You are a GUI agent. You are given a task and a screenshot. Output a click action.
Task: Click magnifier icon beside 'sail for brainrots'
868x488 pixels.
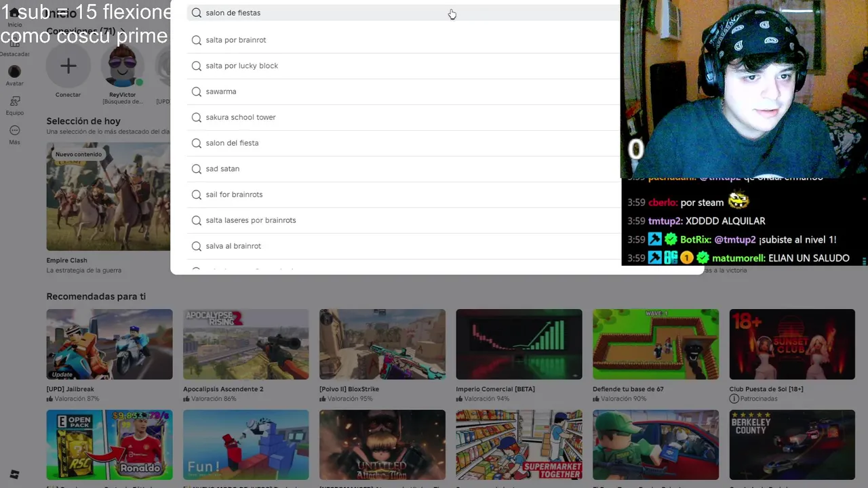[x=197, y=195]
